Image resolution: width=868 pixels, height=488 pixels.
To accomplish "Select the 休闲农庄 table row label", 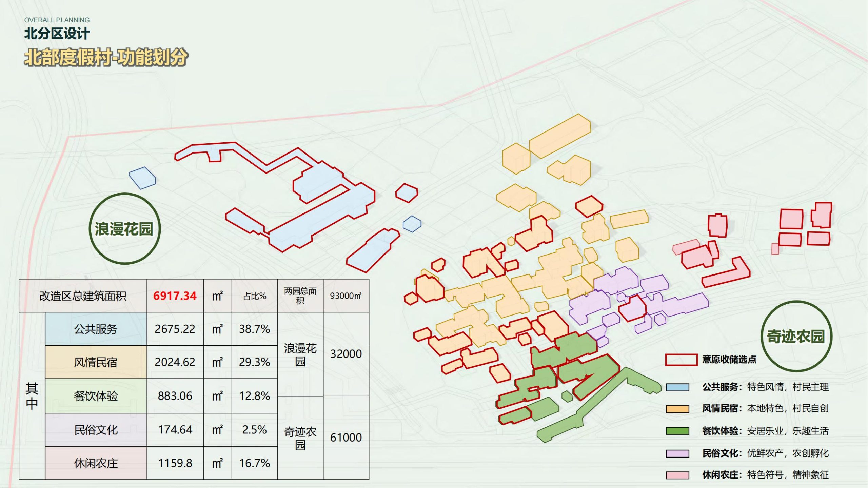I will pyautogui.click(x=96, y=463).
